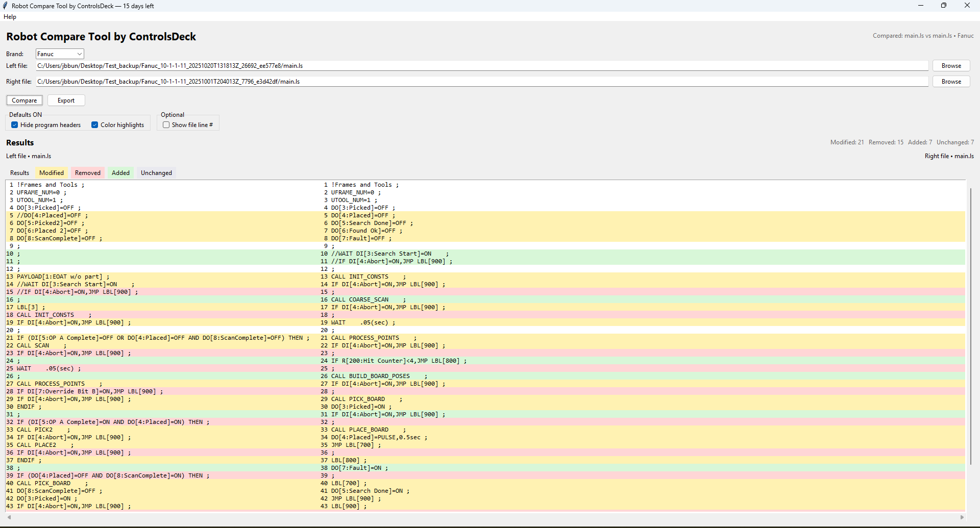Open the Added differences tab

[x=120, y=172]
